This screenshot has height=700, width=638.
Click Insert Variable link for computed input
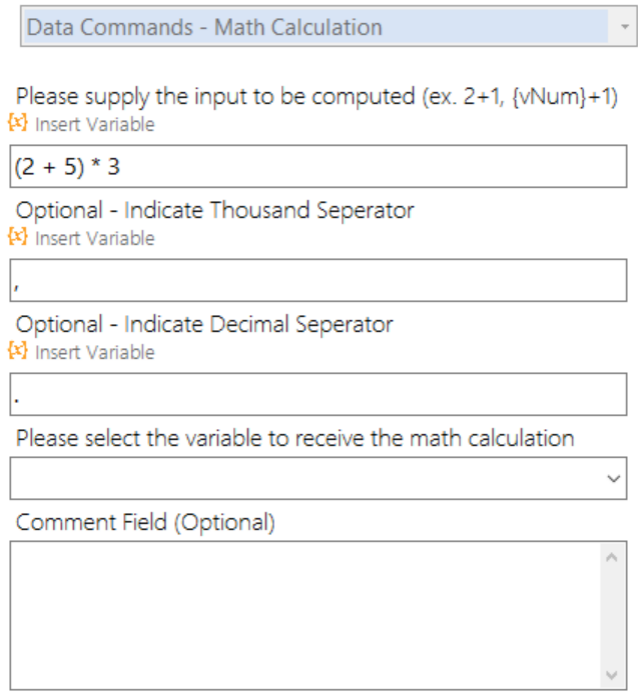pos(95,124)
